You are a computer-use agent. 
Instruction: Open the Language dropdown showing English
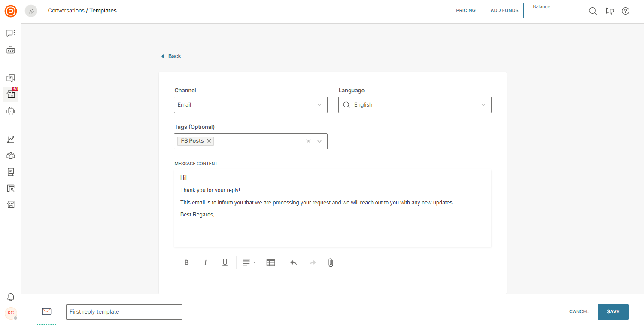pyautogui.click(x=415, y=105)
